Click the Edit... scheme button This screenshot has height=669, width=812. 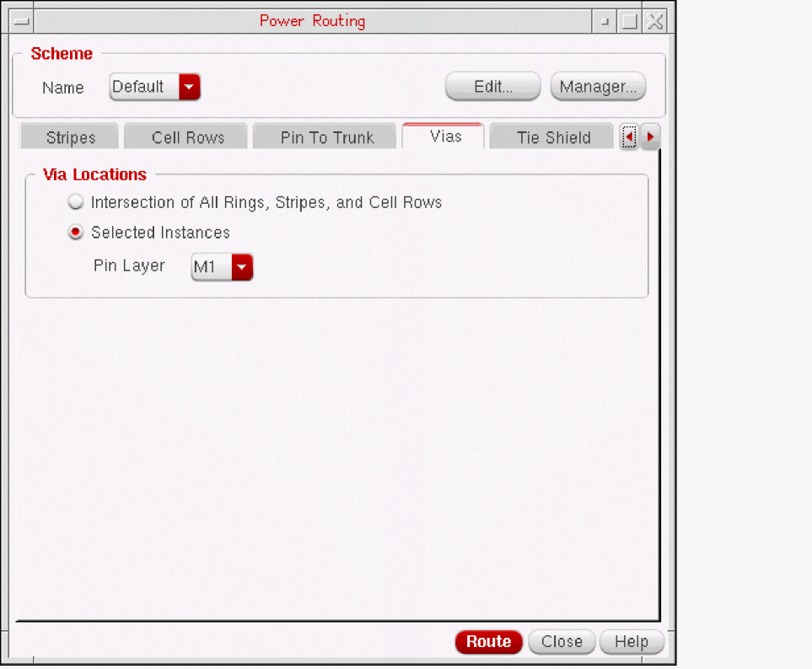tap(493, 87)
